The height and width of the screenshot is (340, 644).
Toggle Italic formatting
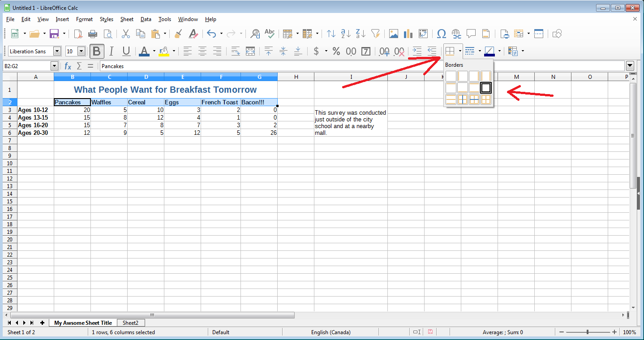pyautogui.click(x=112, y=51)
